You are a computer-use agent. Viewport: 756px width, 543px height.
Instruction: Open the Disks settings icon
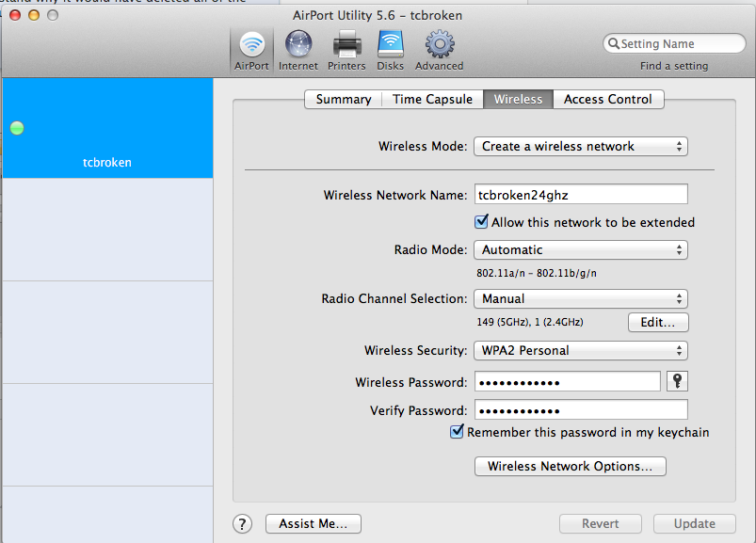390,51
